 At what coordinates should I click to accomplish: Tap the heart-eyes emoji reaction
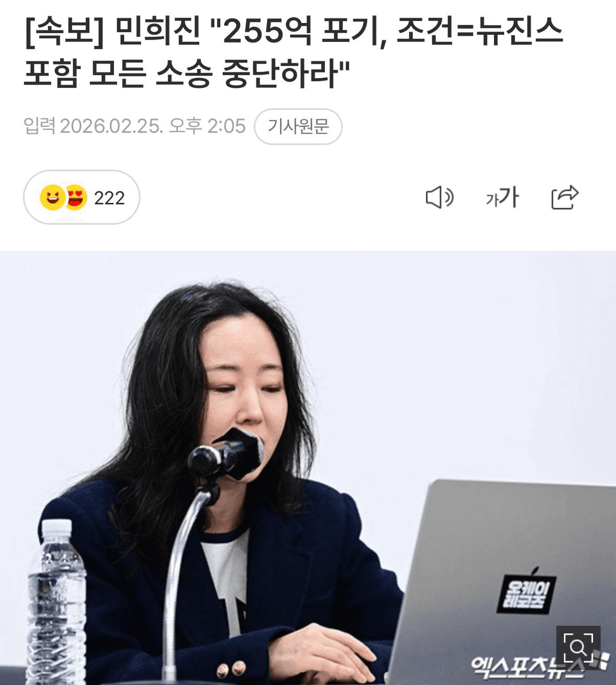75,197
